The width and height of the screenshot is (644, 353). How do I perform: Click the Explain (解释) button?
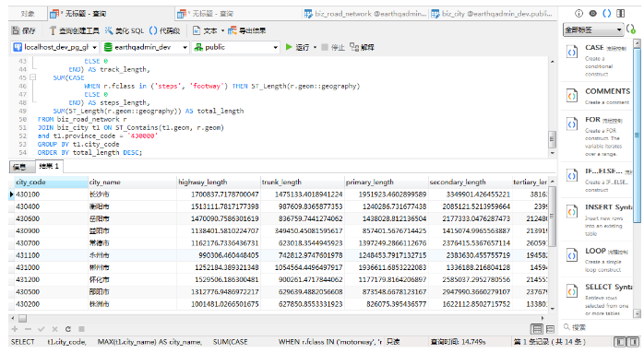tap(363, 47)
